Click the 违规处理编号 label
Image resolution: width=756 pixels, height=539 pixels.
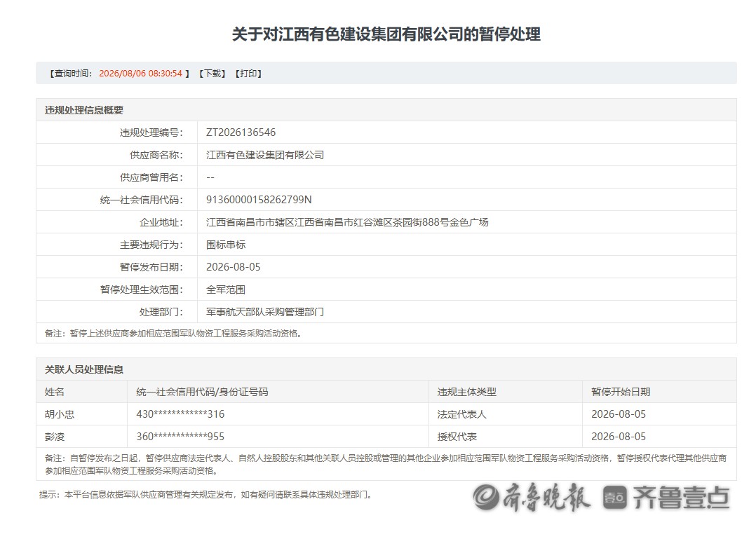coord(151,132)
